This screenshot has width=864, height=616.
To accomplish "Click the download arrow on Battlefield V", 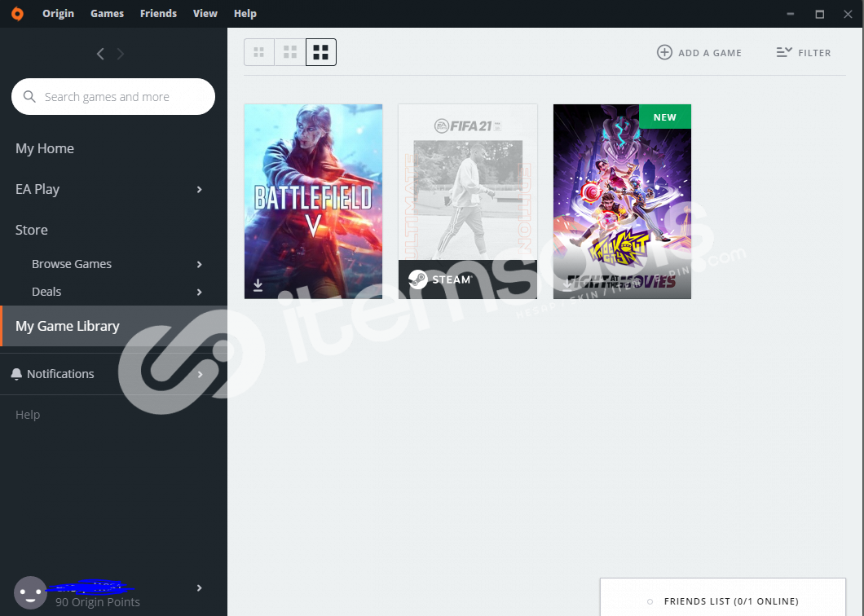I will point(258,285).
